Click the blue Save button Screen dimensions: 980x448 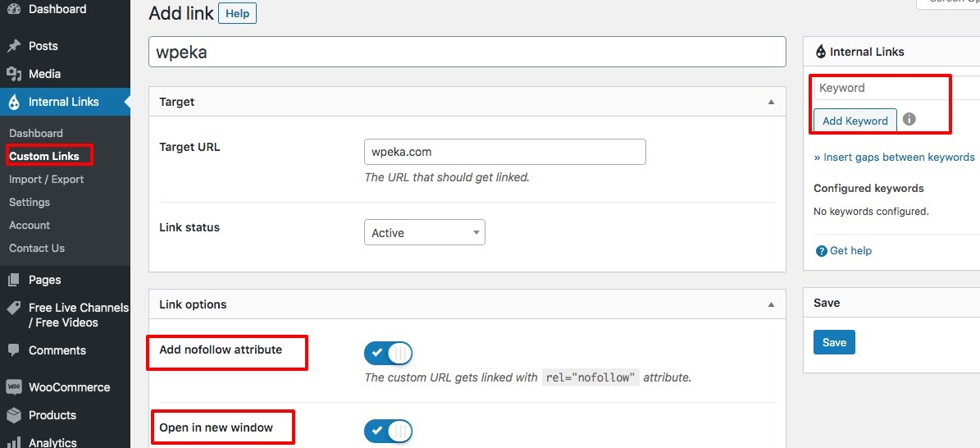pos(834,342)
